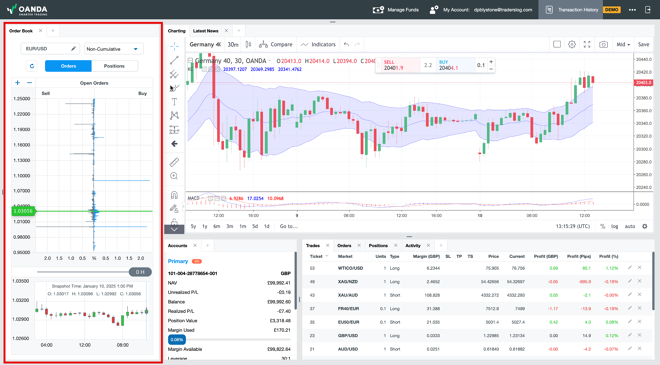This screenshot has width=660, height=365.
Task: Select the ruler measure tool
Action: pos(174,162)
